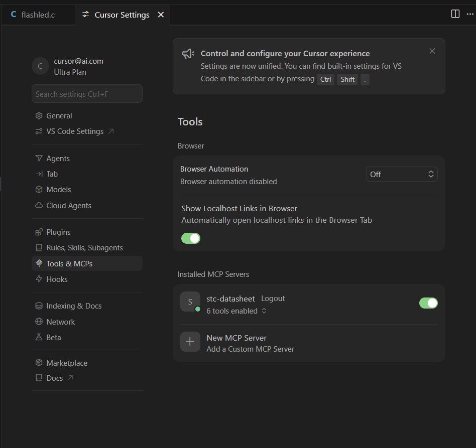This screenshot has width=476, height=448.
Task: Expand the 6 tools enabled list
Action: tap(236, 311)
